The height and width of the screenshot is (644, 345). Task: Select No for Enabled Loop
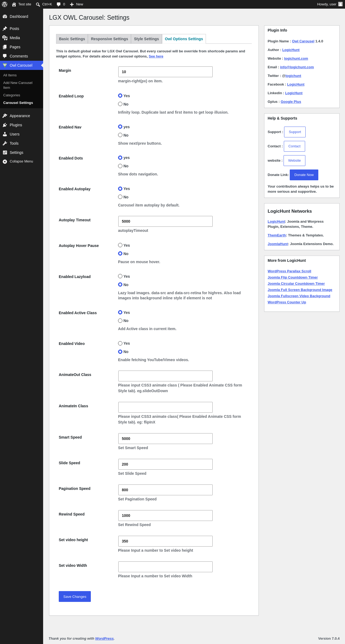(x=120, y=104)
